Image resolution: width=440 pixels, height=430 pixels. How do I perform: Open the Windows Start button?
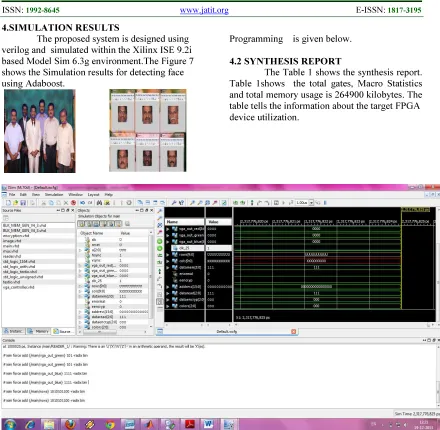tap(9, 424)
